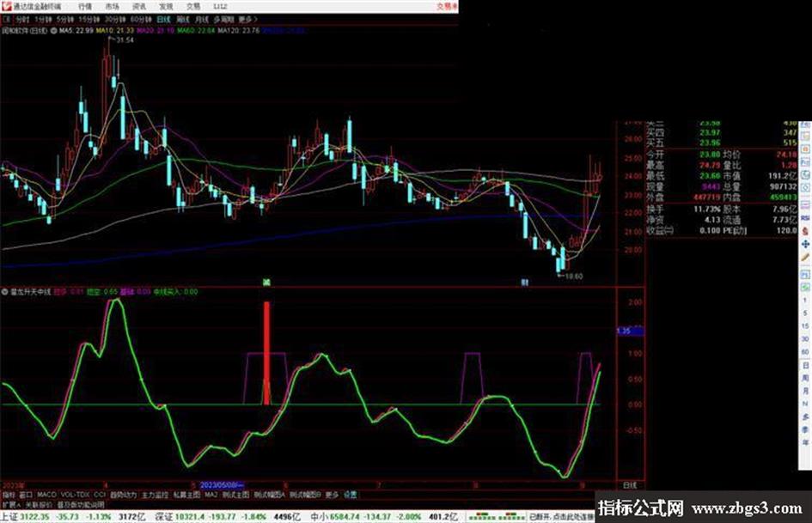Image resolution: width=812 pixels, height=523 pixels.
Task: Switch to the 5分钟 period tab
Action: [65, 20]
